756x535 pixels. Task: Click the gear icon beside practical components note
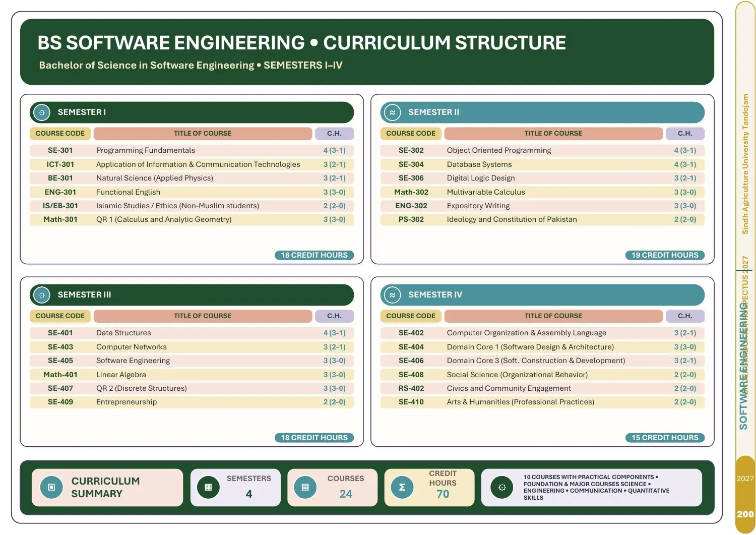[502, 488]
